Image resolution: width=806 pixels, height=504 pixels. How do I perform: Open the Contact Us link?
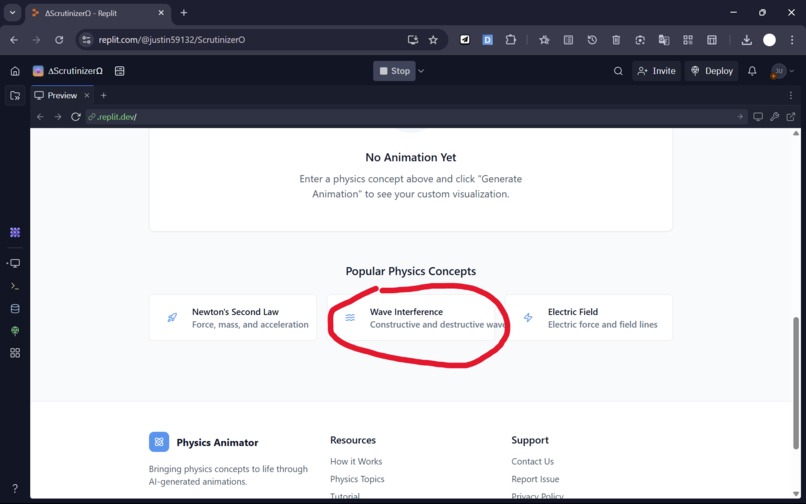coord(532,461)
